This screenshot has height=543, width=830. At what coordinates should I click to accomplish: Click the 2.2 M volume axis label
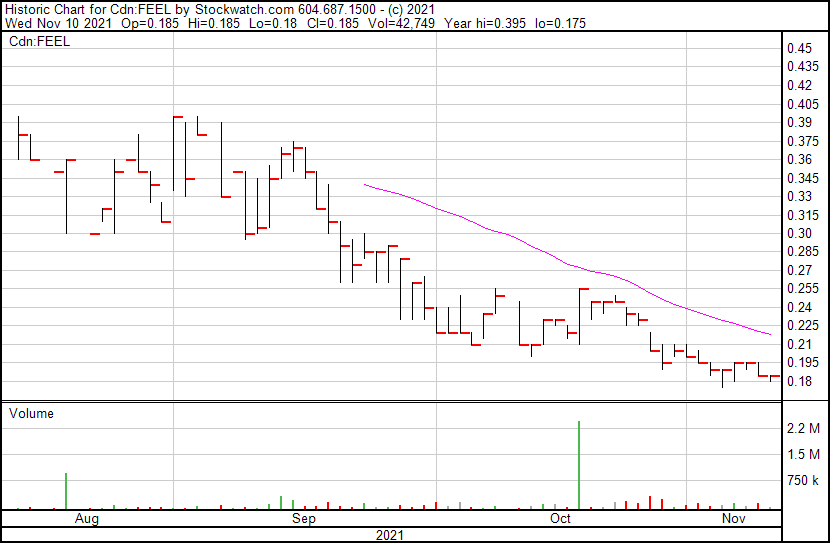coord(803,428)
